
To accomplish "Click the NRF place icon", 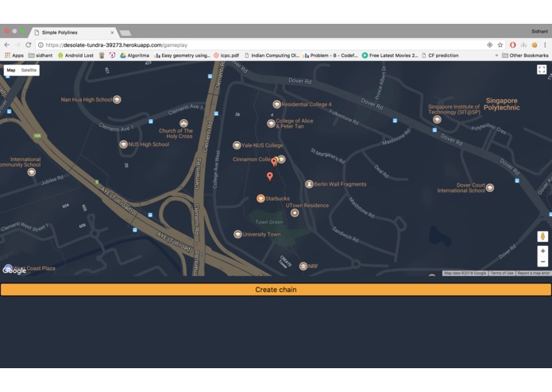I will click(303, 266).
